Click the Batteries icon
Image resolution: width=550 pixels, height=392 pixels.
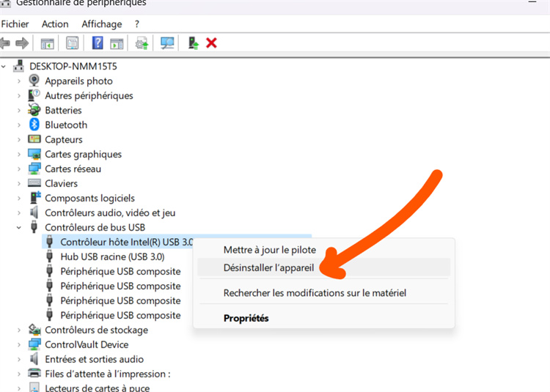point(34,110)
